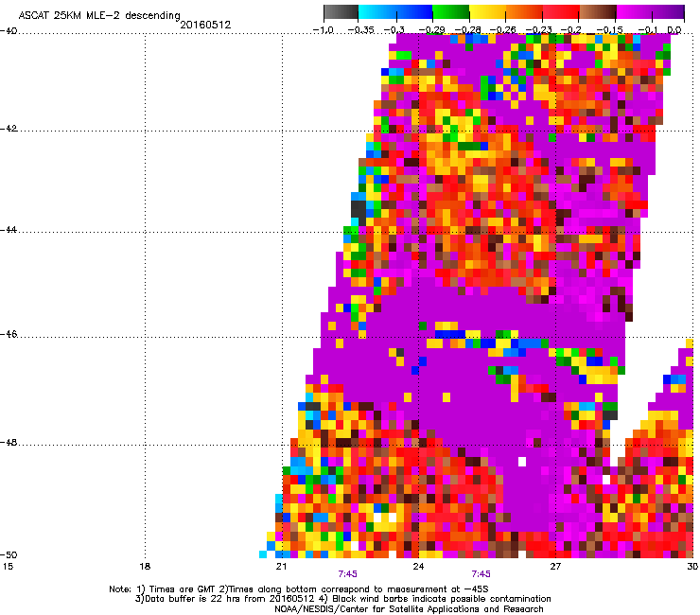The height and width of the screenshot is (615, 700).
Task: Click the date label '20160512' under the title
Action: point(205,25)
